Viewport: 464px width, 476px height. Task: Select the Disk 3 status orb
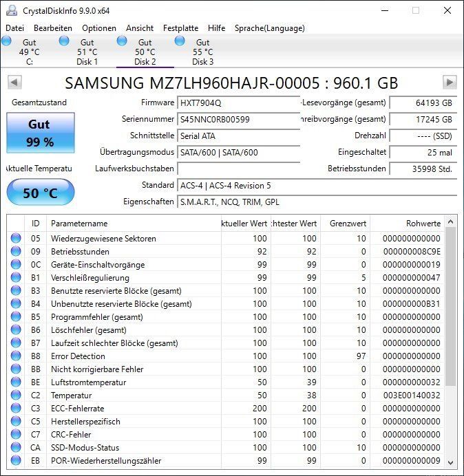180,41
